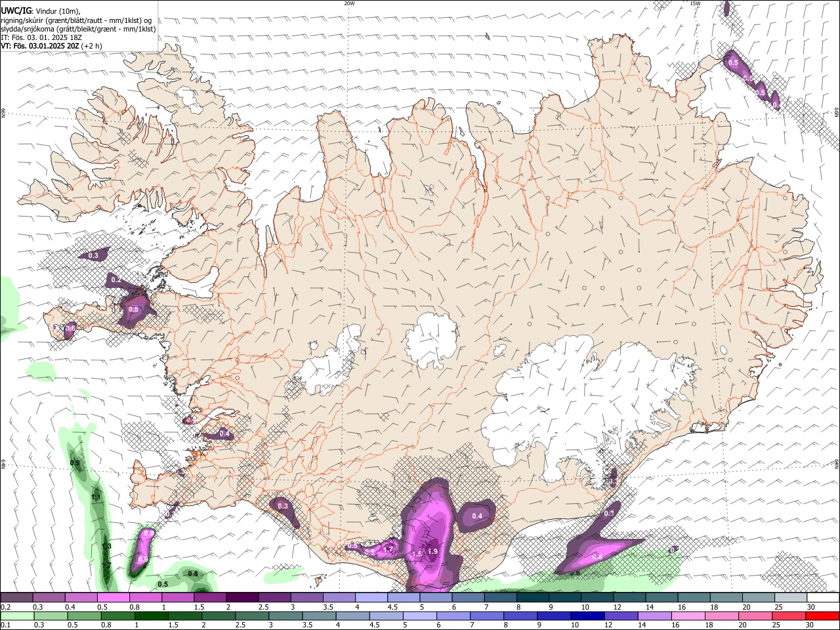Select the white 30 swatch in the snow scale
The image size is (840, 630).
(x=823, y=597)
